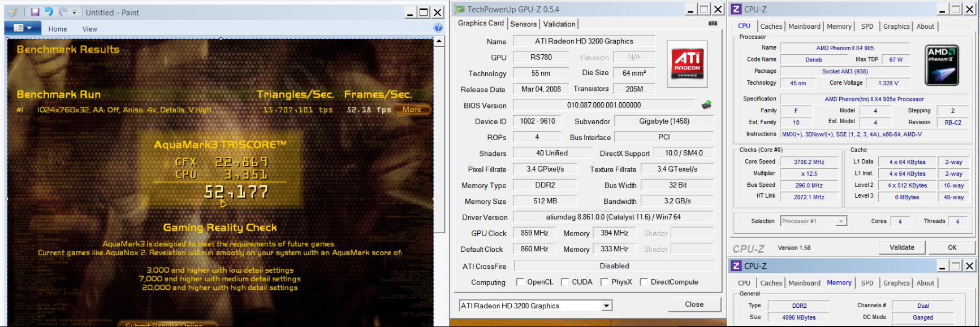
Task: Click the Memory Type value DDR2 in GPU-Z
Action: [545, 185]
